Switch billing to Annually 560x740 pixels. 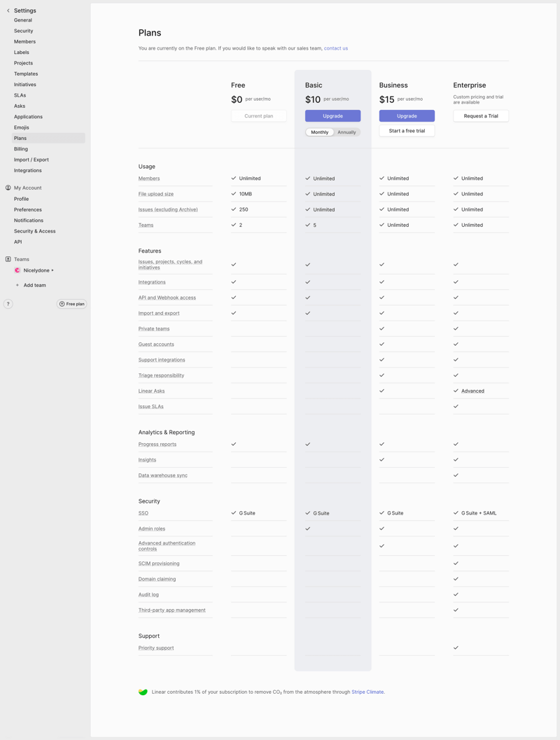(347, 131)
